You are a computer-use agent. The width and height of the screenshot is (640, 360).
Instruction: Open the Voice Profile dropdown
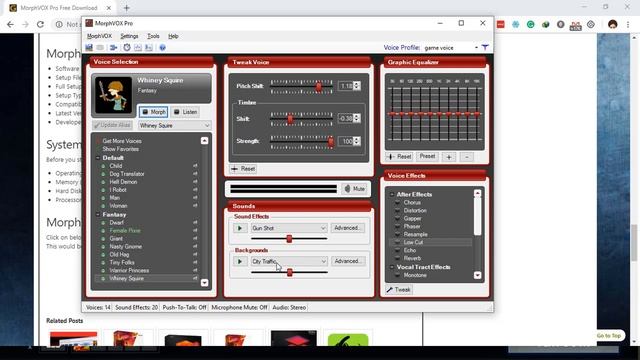coord(476,48)
